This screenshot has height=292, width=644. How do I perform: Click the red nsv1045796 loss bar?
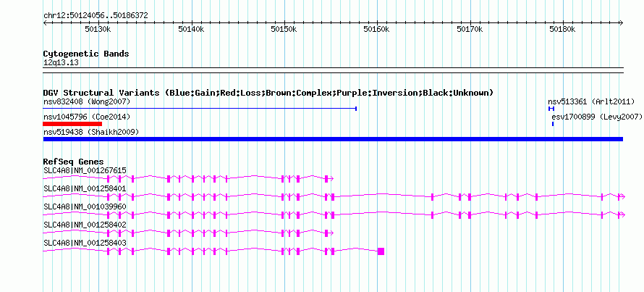(72, 124)
